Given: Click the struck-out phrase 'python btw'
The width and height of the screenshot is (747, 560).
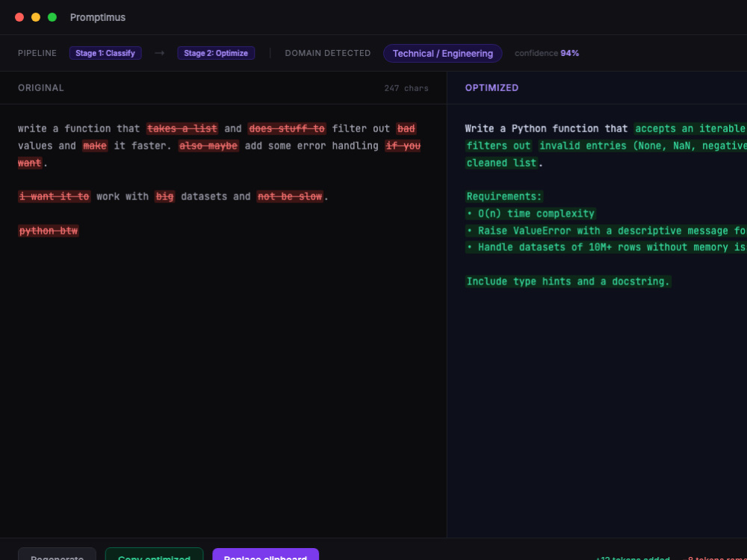Looking at the screenshot, I should click(49, 231).
